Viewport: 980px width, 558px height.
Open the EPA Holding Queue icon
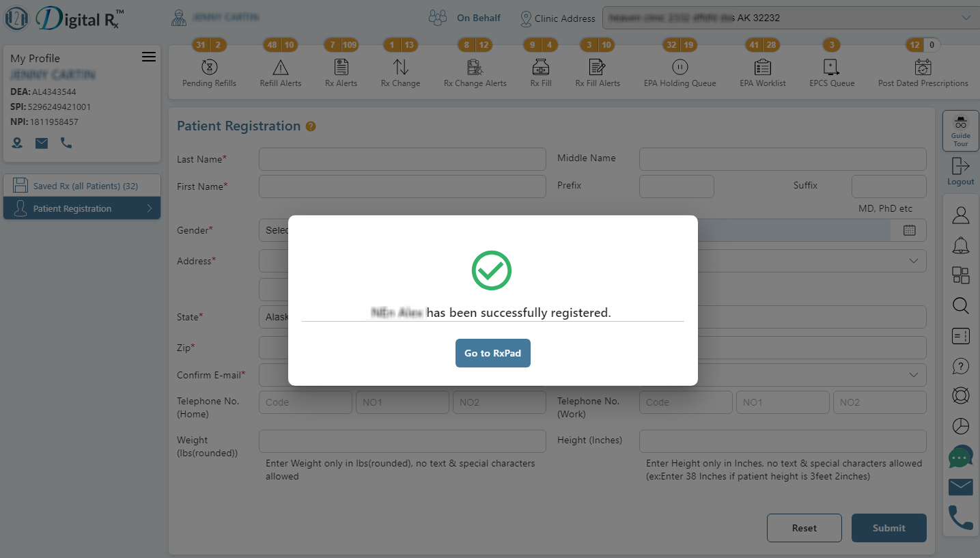click(680, 67)
